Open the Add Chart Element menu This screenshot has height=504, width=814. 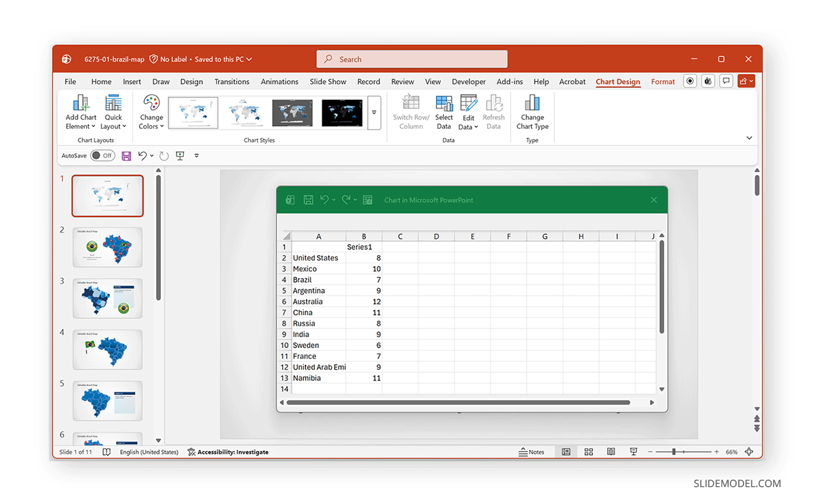pos(81,112)
